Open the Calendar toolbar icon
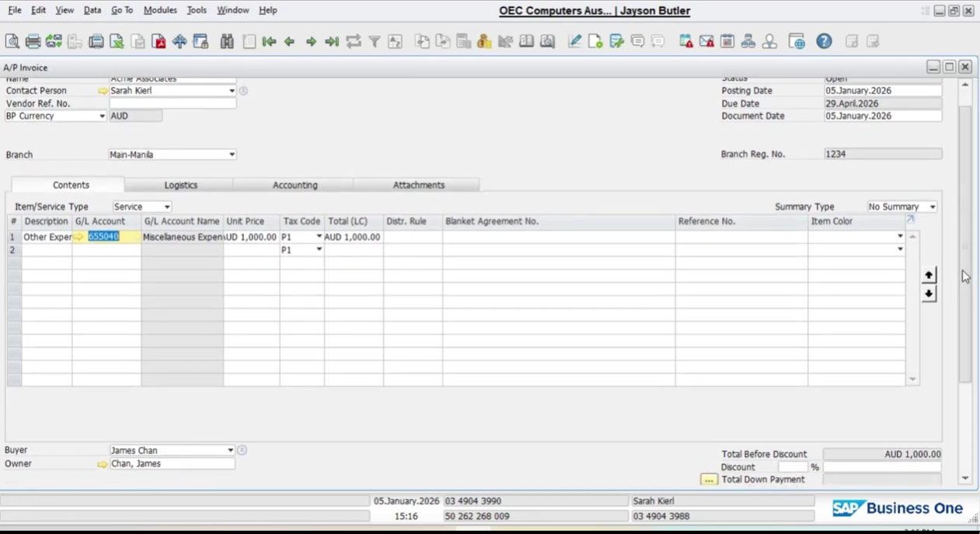Screen dimensions: 980x534 727,41
